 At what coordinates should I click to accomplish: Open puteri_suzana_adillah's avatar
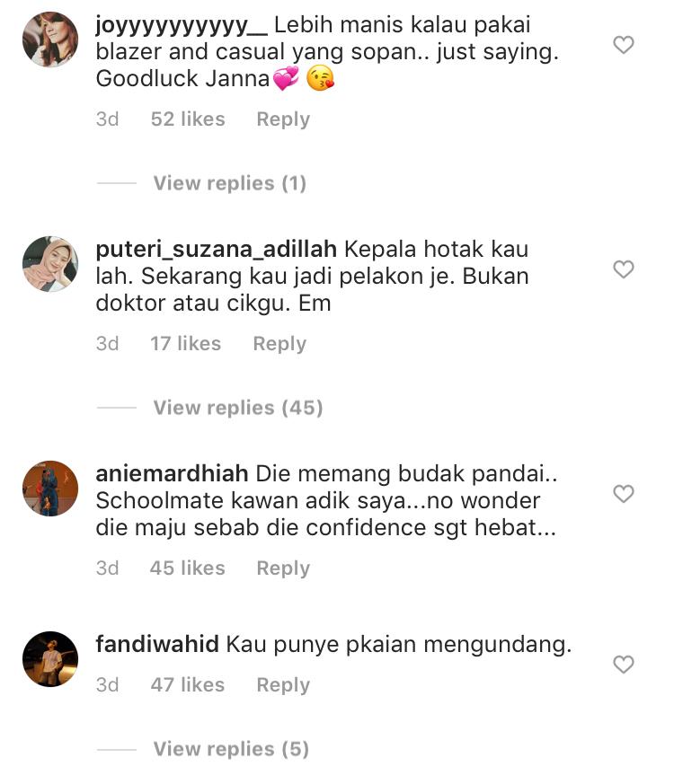50,264
